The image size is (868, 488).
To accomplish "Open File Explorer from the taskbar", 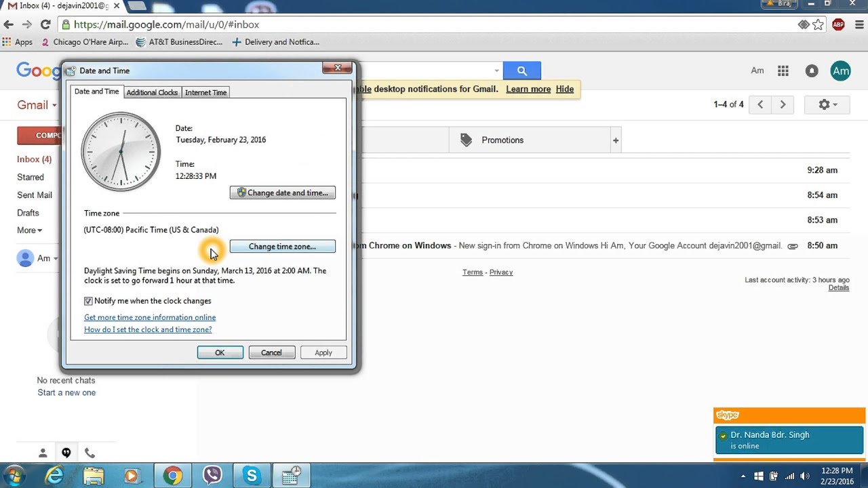I will tap(94, 476).
